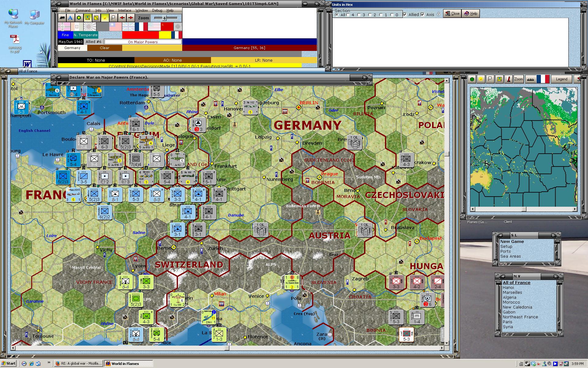Select the German flag in powers row
The image size is (588, 368).
(x=64, y=27)
